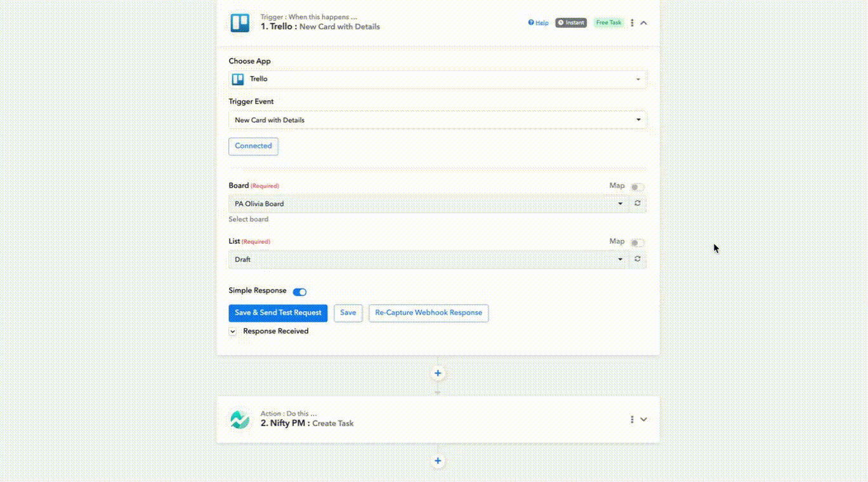
Task: Open Trigger Event dropdown New Card with Details
Action: coord(438,120)
